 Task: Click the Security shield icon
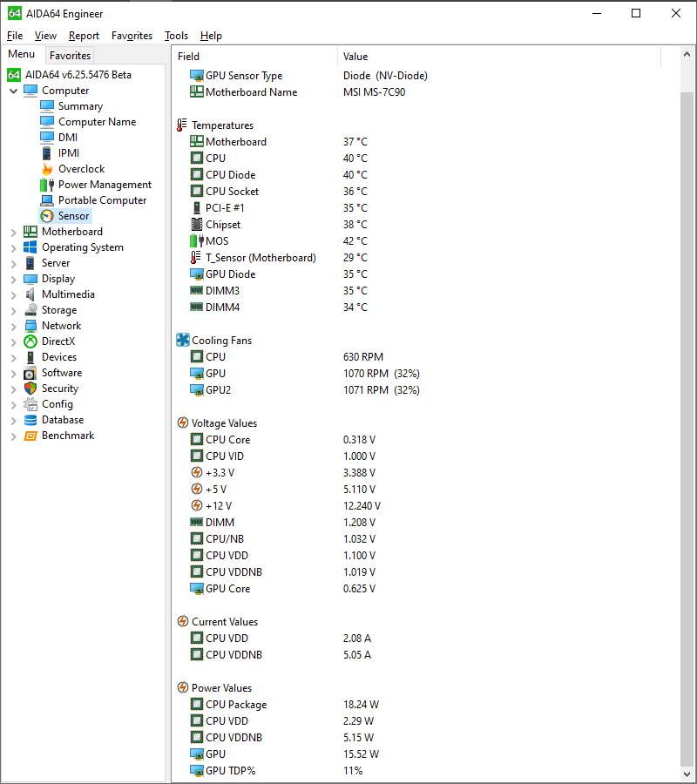point(30,389)
